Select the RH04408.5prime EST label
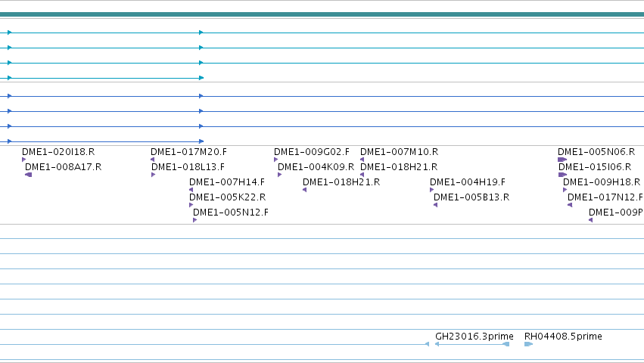644x363 pixels. (x=563, y=337)
